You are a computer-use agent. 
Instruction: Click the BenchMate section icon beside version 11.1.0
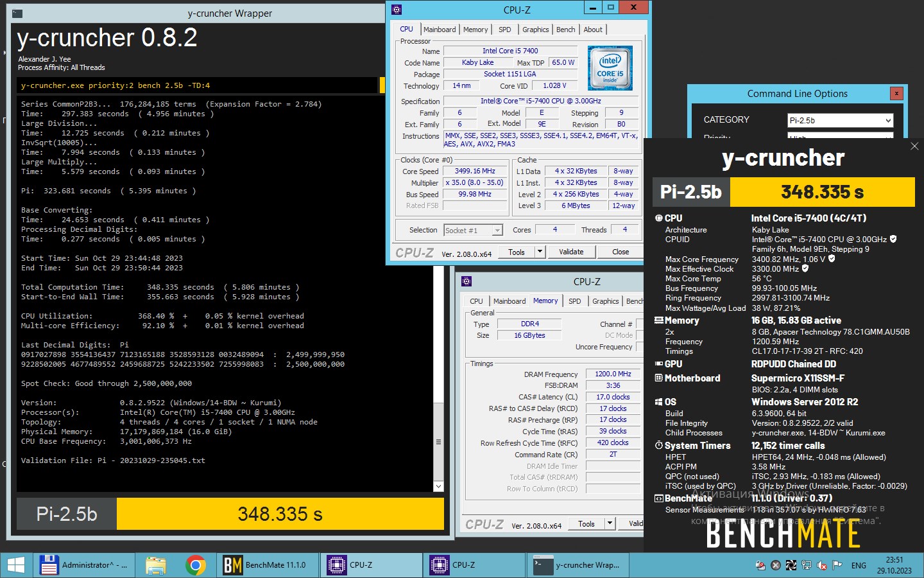coord(658,498)
